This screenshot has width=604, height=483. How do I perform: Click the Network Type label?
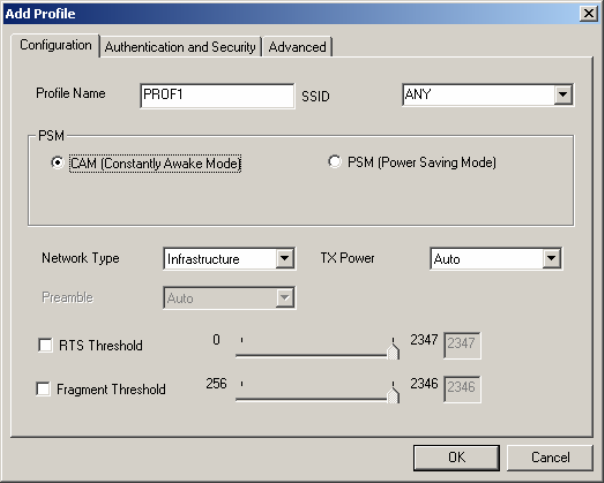(x=80, y=258)
